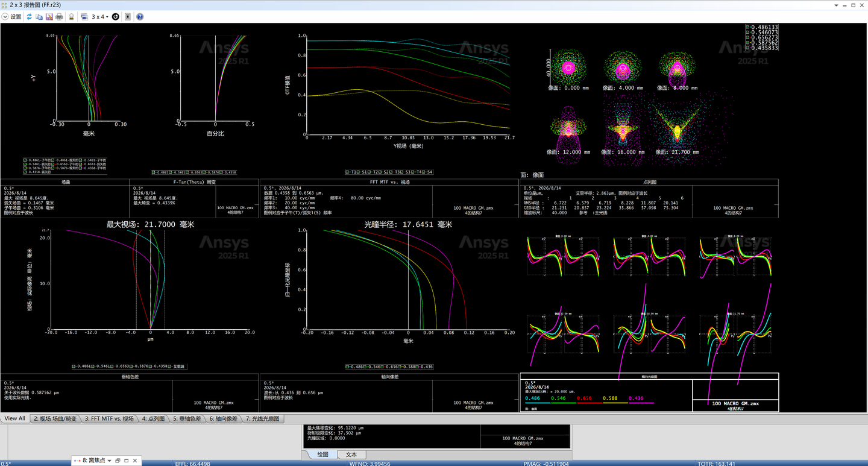Click the gray toolbar icon before help
868x466 pixels.
(x=128, y=17)
